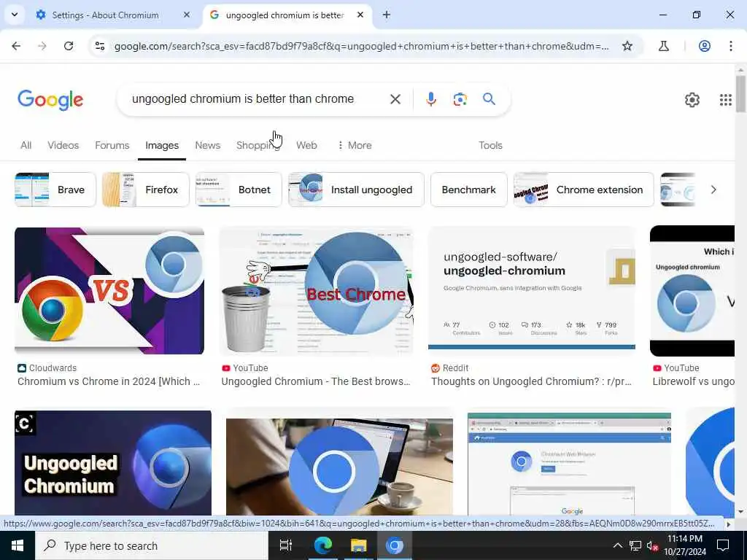Filter images by Chrome extension chip
Image resolution: width=747 pixels, height=560 pixels.
(584, 190)
